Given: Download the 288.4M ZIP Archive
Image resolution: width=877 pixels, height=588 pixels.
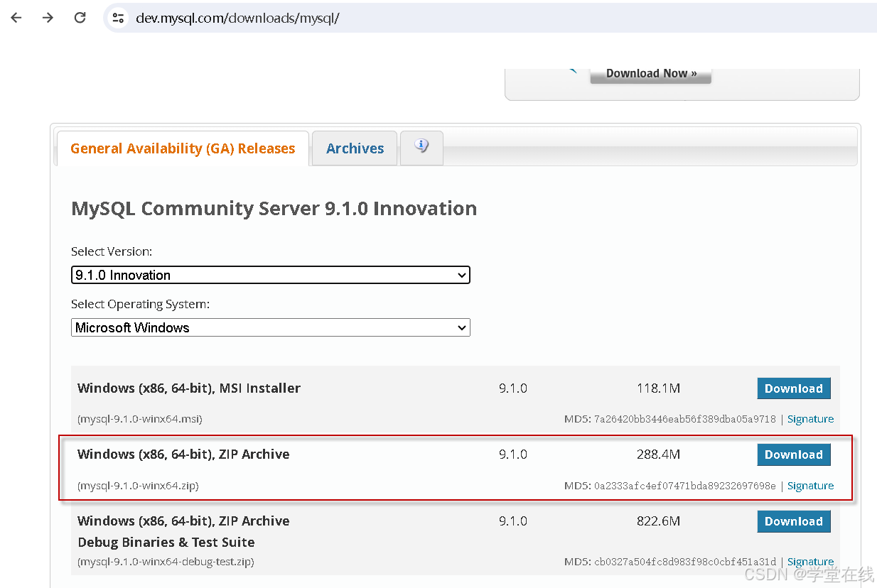Looking at the screenshot, I should [x=794, y=454].
